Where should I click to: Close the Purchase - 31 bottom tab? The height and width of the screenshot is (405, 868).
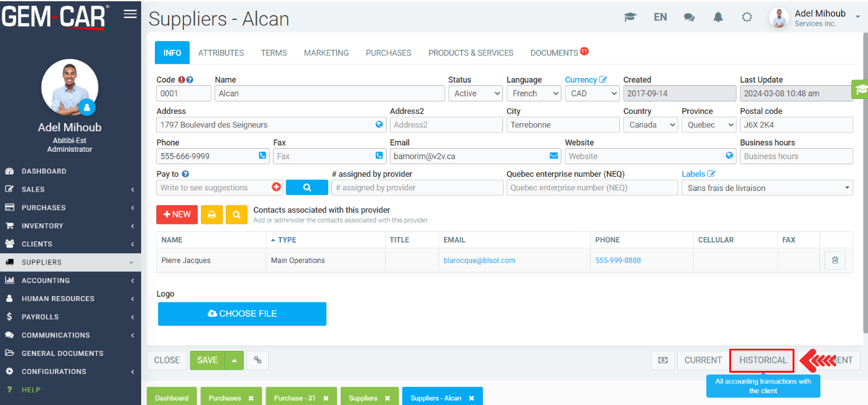[x=326, y=398]
